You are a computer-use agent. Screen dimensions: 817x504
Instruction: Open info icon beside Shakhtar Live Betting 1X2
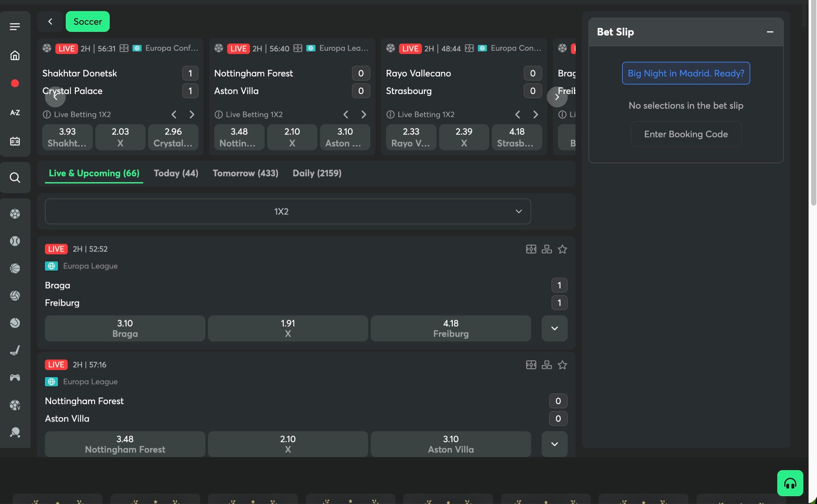point(47,115)
